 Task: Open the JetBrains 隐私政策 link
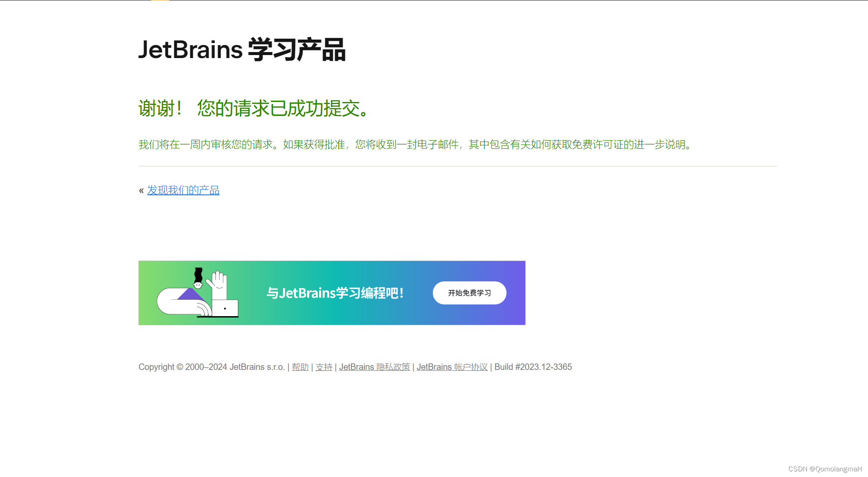374,367
